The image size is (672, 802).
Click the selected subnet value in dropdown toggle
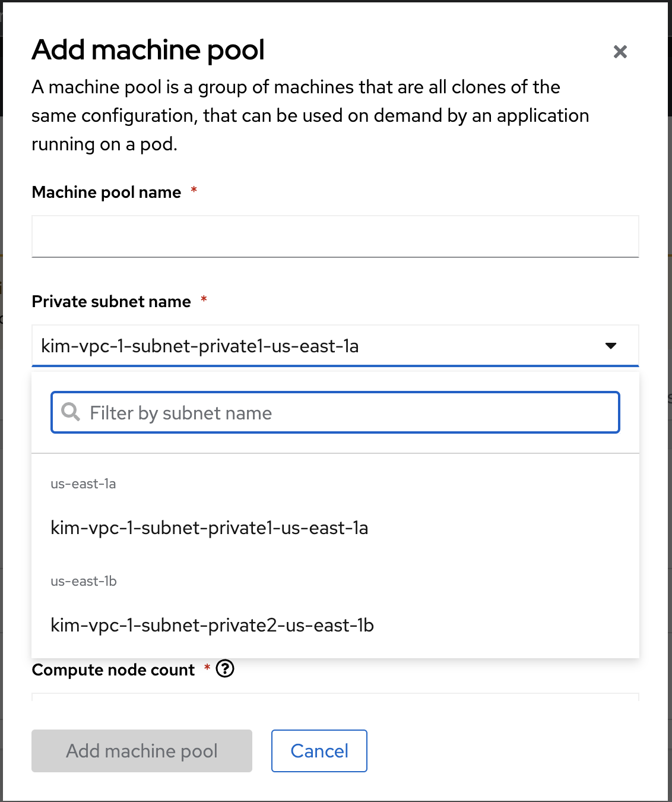200,346
